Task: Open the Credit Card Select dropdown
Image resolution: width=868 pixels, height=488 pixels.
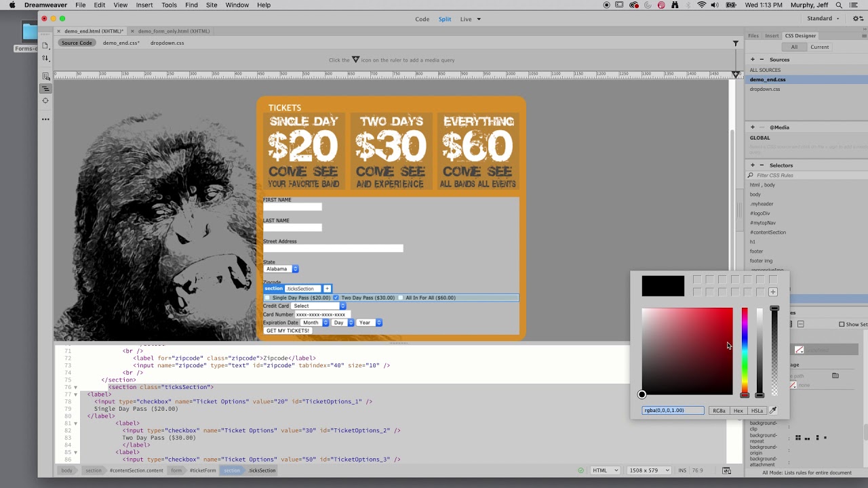Action: click(319, 306)
